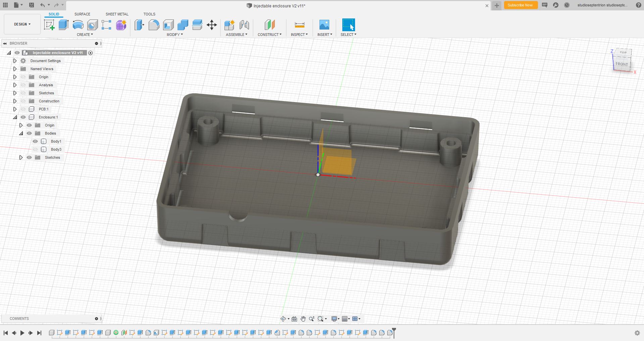Click the Subscribe Now button
644x341 pixels.
coord(520,5)
